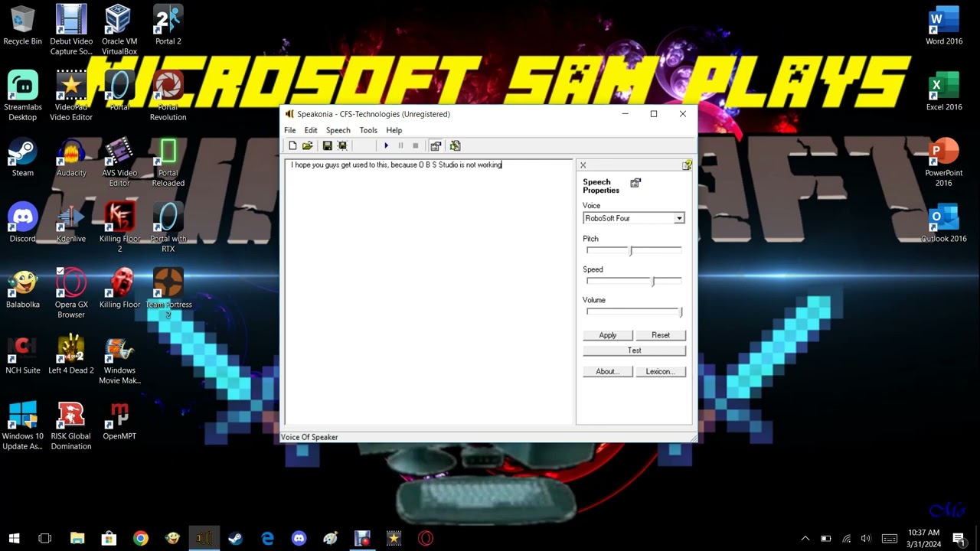This screenshot has height=551, width=980.
Task: Create a new document in Speakonia toolbar
Action: (x=292, y=145)
